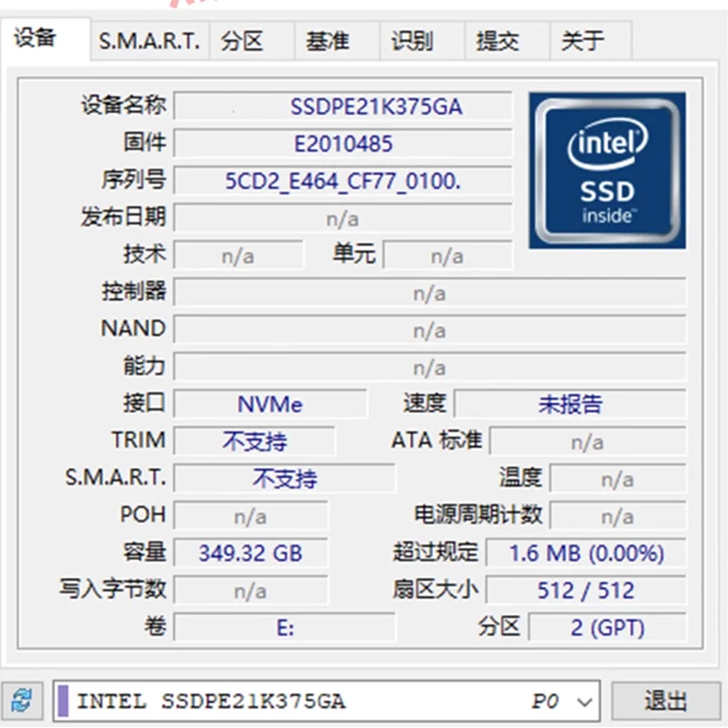
Task: Go to the 提交 tab
Action: point(497,41)
